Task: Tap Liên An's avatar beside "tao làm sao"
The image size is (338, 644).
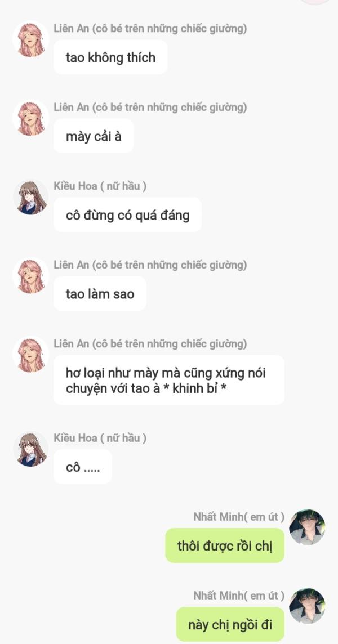Action: (30, 276)
